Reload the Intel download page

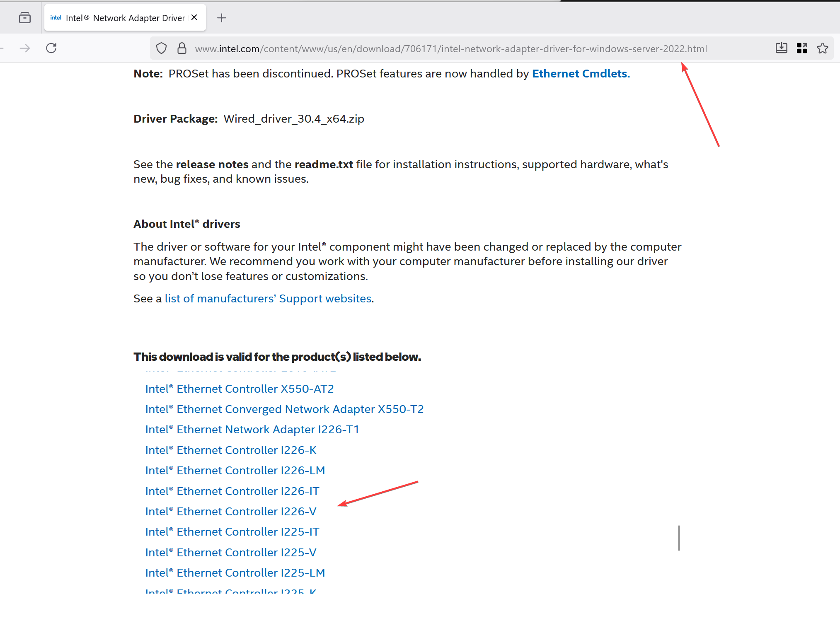click(x=51, y=48)
